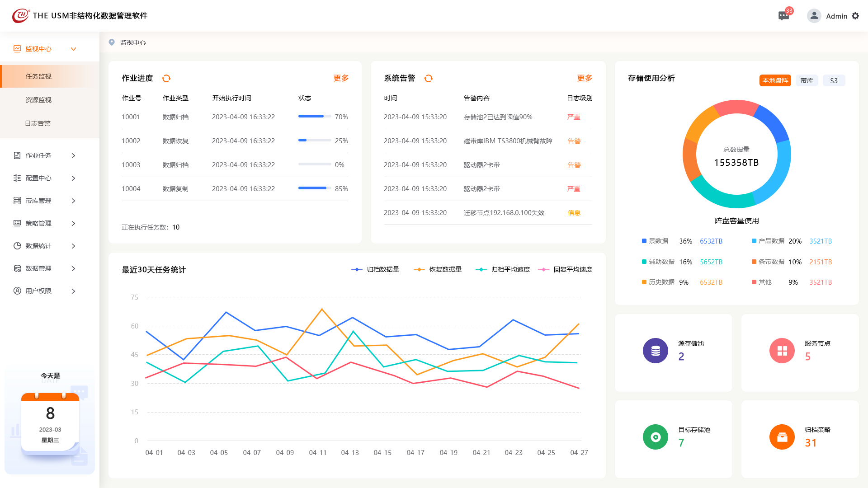Image resolution: width=868 pixels, height=488 pixels.
Task: Switch storage analysis to 带库 tab
Action: pyautogui.click(x=807, y=80)
